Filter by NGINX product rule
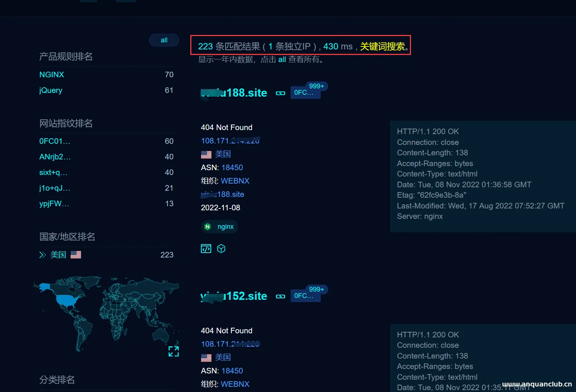 click(x=52, y=75)
